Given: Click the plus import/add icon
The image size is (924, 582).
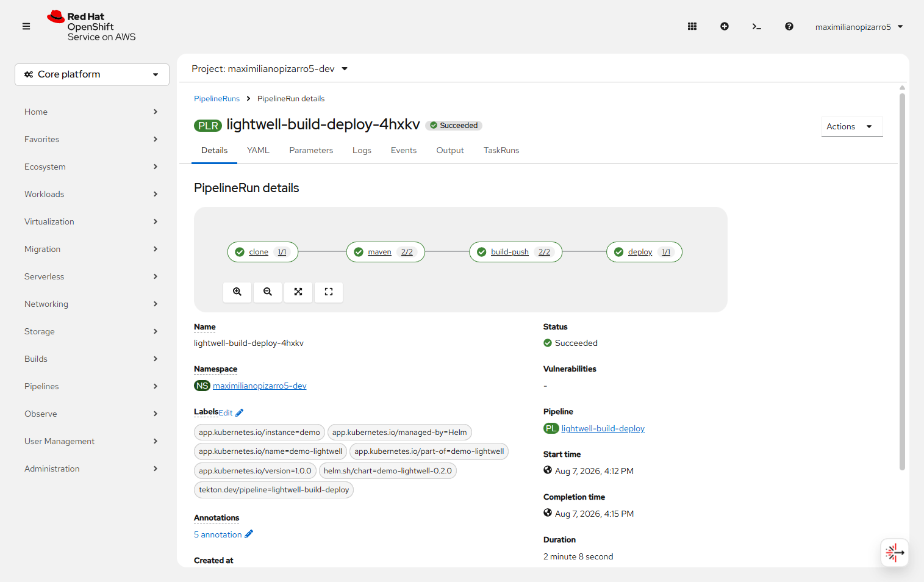Looking at the screenshot, I should 725,26.
